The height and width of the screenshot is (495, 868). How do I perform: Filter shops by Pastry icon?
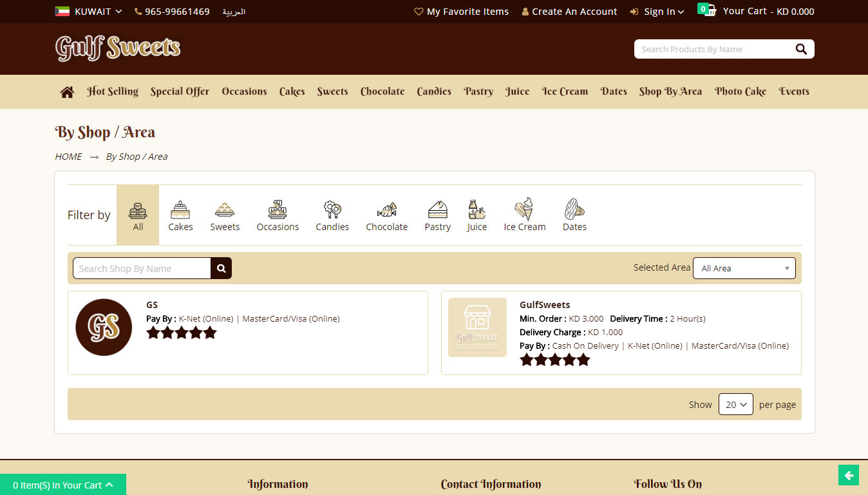[437, 210]
